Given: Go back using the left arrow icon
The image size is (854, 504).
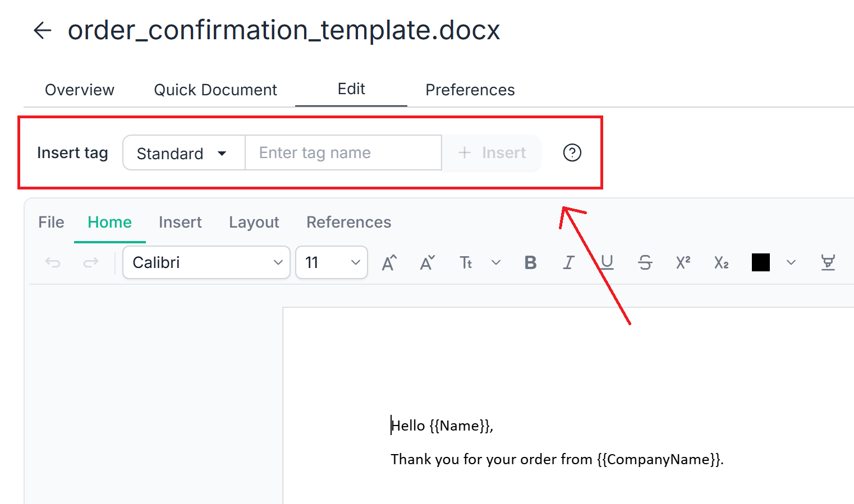Looking at the screenshot, I should click(43, 30).
